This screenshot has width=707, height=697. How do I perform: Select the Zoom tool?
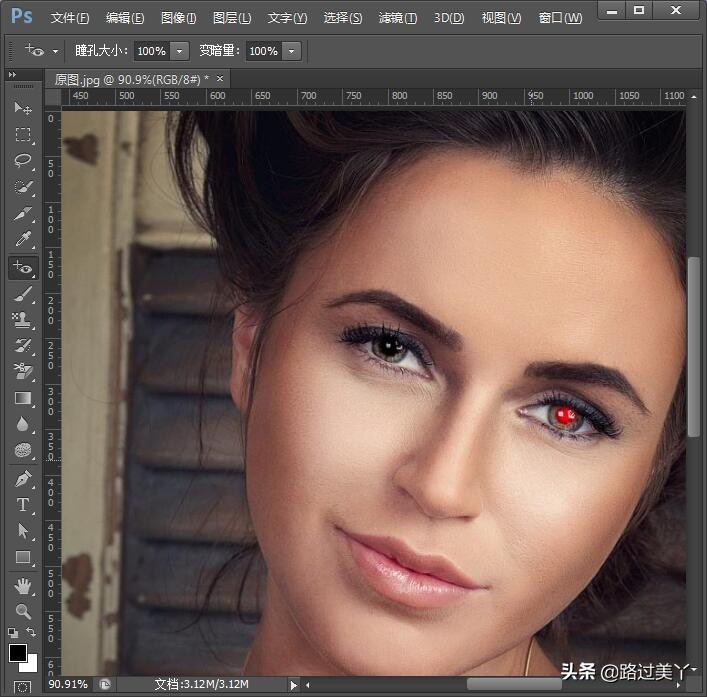(x=23, y=611)
